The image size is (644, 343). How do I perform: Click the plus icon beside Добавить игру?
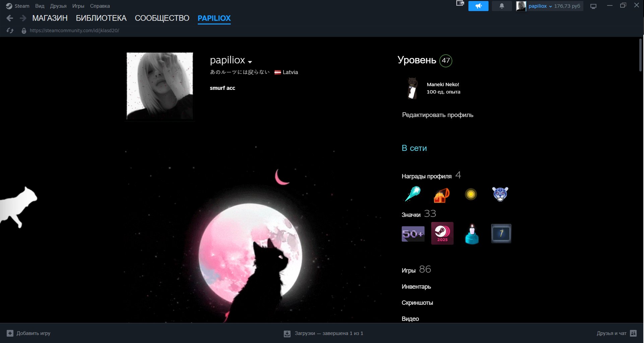point(10,333)
